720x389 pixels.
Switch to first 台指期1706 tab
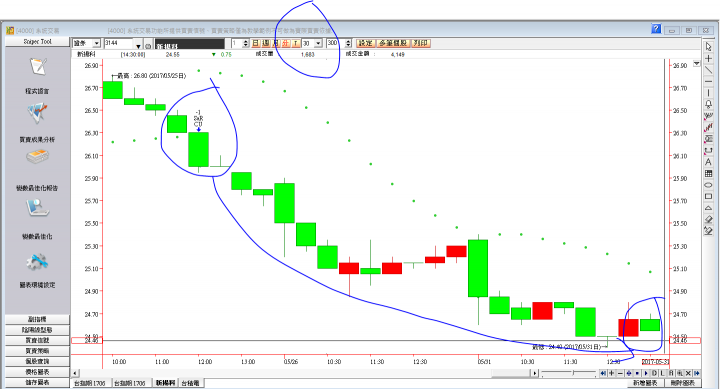pyautogui.click(x=90, y=383)
